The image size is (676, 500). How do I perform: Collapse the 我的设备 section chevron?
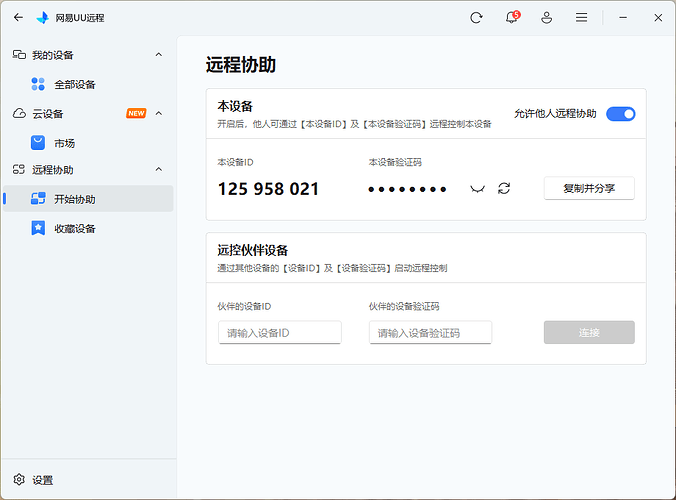click(x=159, y=55)
